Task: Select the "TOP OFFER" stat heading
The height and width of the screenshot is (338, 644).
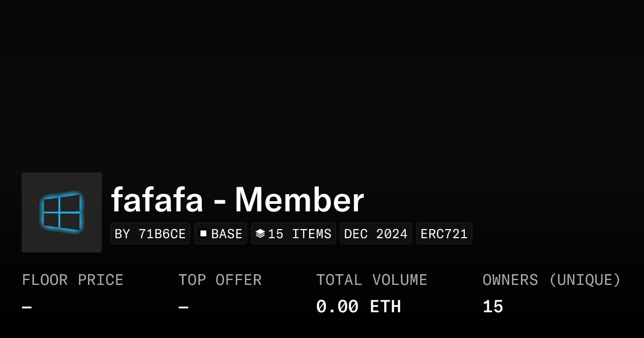Action: (219, 280)
